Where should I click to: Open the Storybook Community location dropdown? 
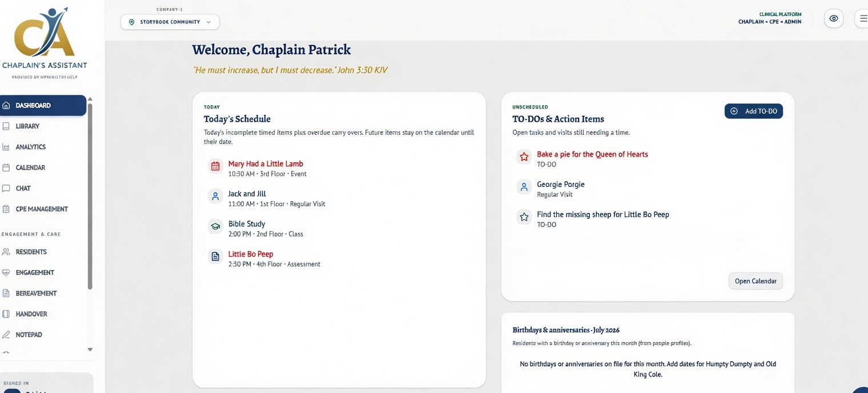(x=170, y=22)
